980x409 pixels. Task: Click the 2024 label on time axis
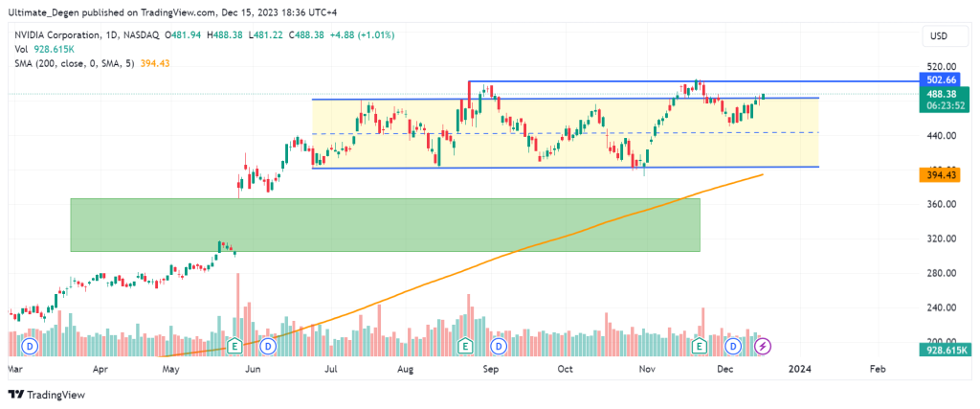click(x=800, y=369)
